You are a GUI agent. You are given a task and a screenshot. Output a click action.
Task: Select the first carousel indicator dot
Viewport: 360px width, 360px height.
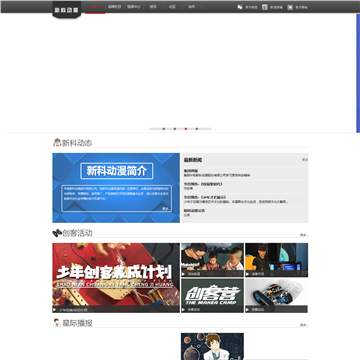(164, 129)
